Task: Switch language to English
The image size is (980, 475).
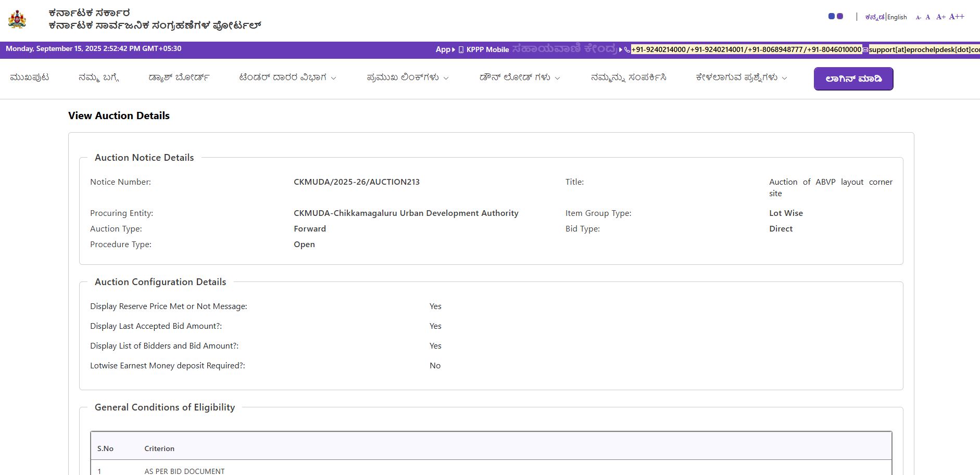Action: [897, 17]
